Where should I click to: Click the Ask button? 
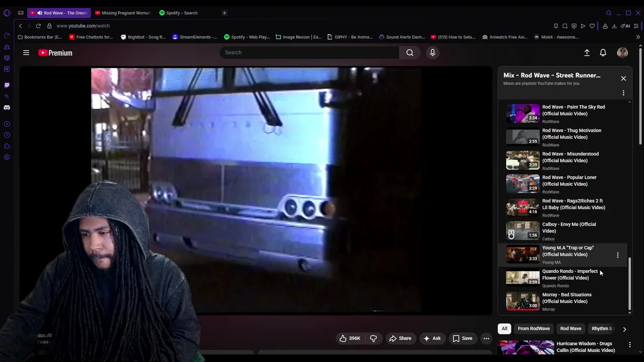coord(432,338)
